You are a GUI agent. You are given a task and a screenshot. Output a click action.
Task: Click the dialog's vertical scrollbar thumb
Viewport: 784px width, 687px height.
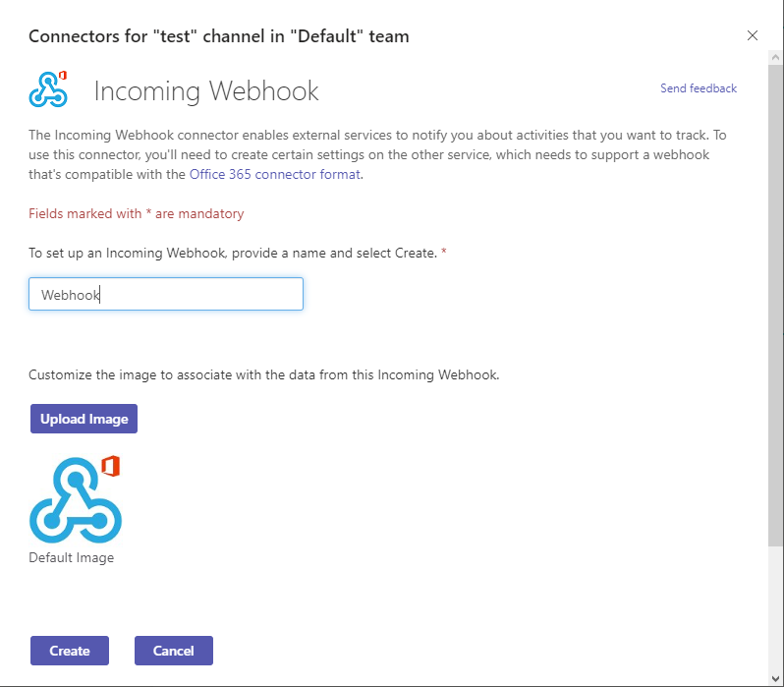tap(775, 295)
